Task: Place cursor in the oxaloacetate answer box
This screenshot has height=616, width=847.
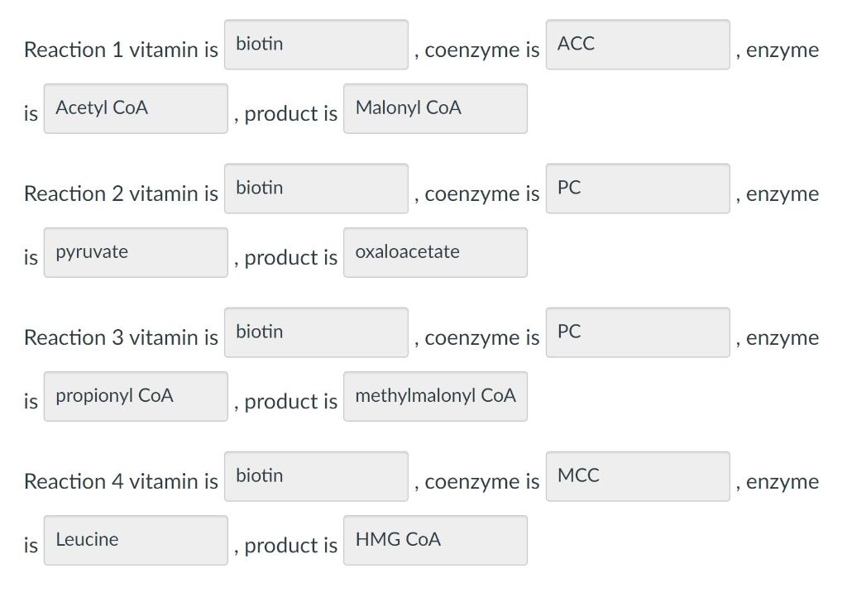Action: (435, 252)
